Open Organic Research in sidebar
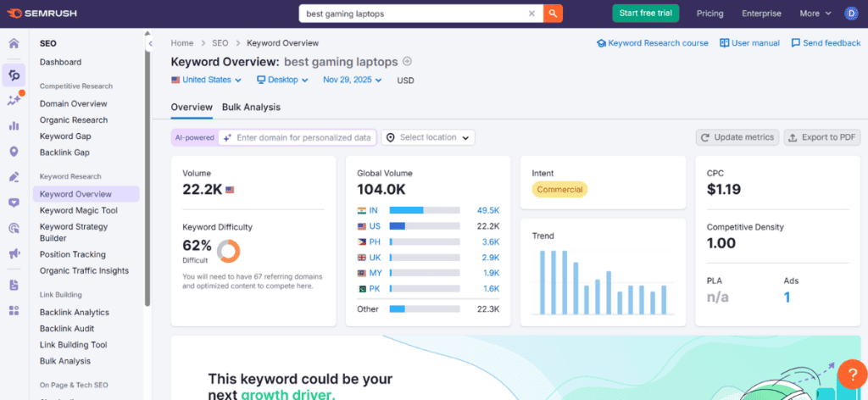This screenshot has width=868, height=400. tap(74, 120)
